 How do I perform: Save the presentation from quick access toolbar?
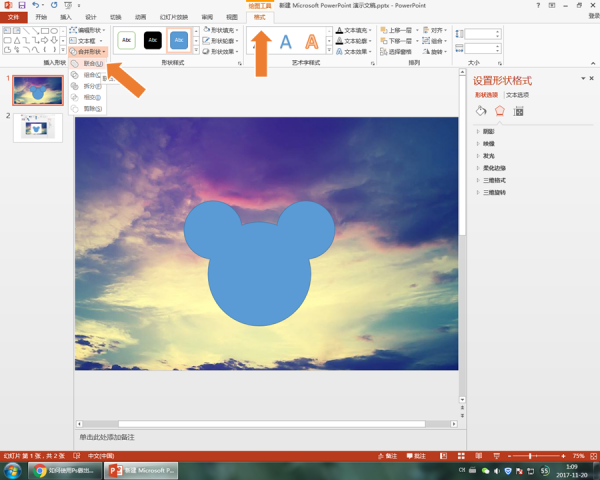(22, 5)
